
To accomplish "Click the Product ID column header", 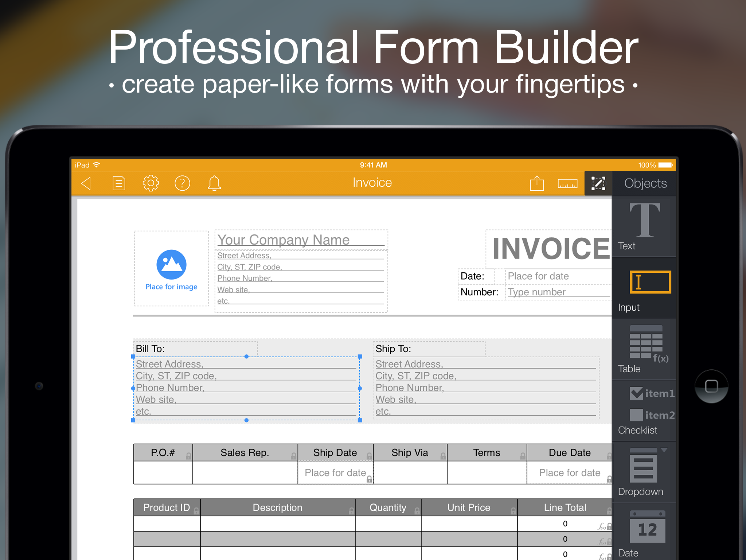I will [167, 507].
